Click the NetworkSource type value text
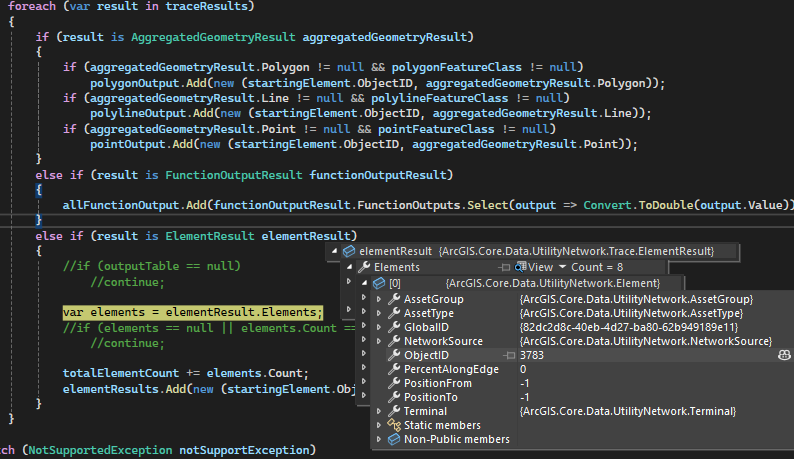Viewport: 794px width, 459px height. click(646, 341)
